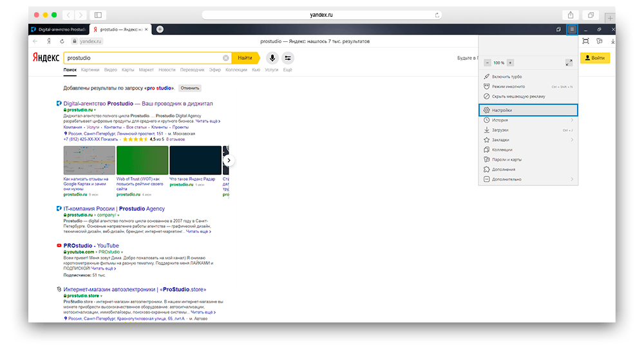Increase zoom with plus button
This screenshot has width=644, height=354.
pos(510,63)
